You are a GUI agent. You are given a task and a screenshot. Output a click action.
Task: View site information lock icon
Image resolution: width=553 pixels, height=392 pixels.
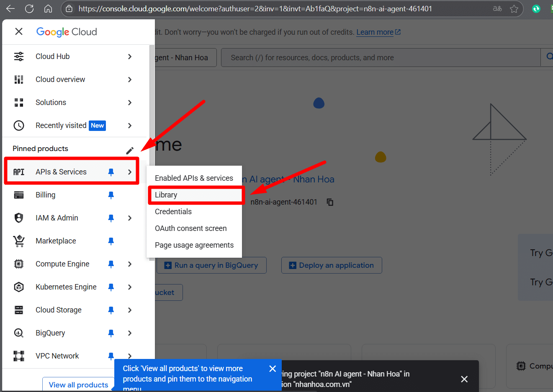pyautogui.click(x=69, y=9)
